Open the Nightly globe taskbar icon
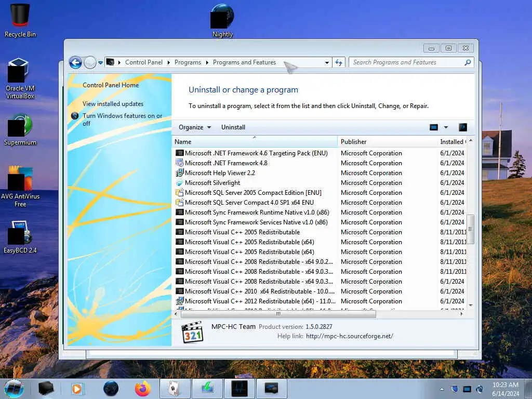Image resolution: width=532 pixels, height=399 pixels. tap(111, 389)
